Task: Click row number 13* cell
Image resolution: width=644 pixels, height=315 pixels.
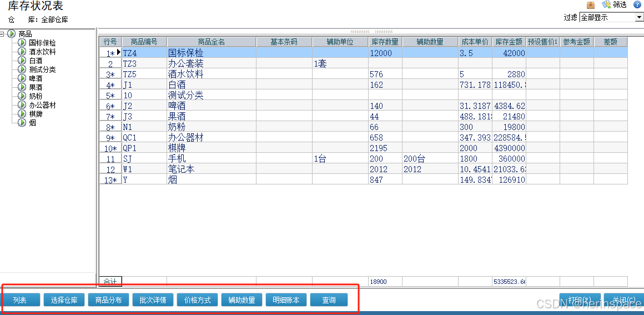Action: click(x=110, y=179)
